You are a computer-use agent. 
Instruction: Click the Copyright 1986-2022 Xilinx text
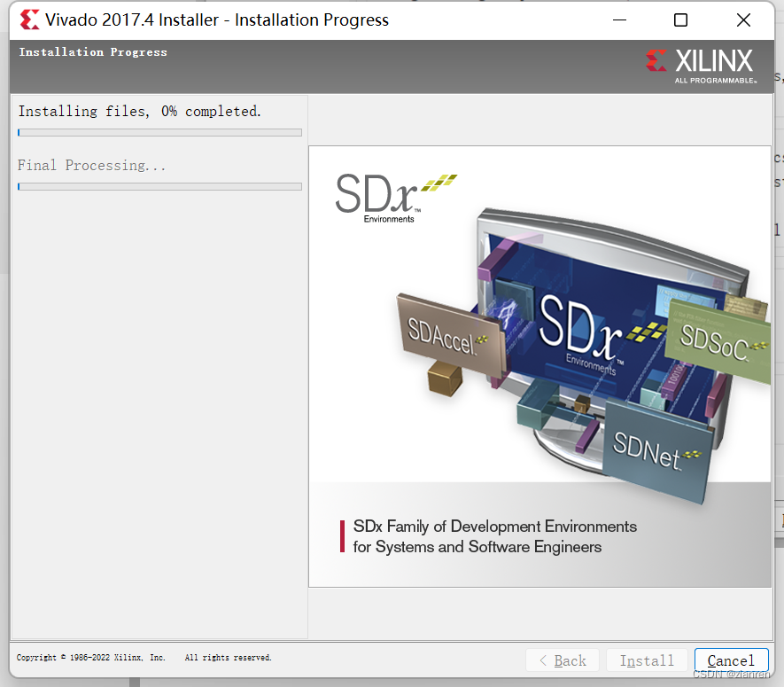(90, 658)
